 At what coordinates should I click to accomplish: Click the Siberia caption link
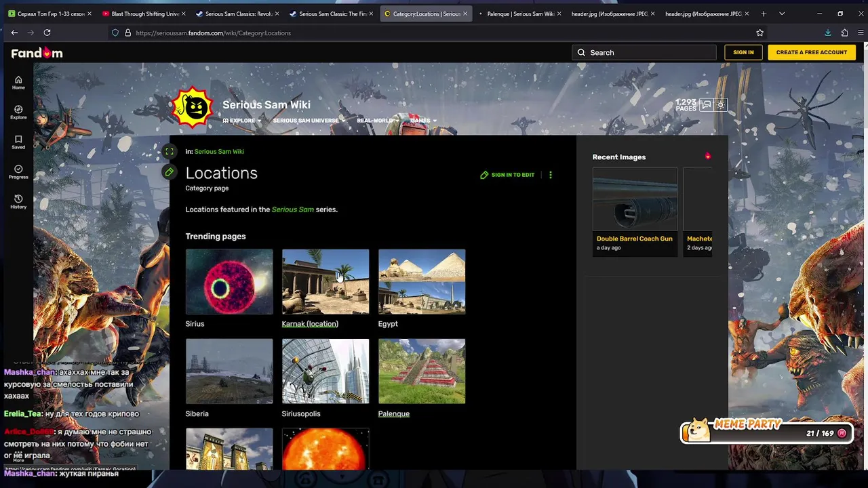[197, 413]
